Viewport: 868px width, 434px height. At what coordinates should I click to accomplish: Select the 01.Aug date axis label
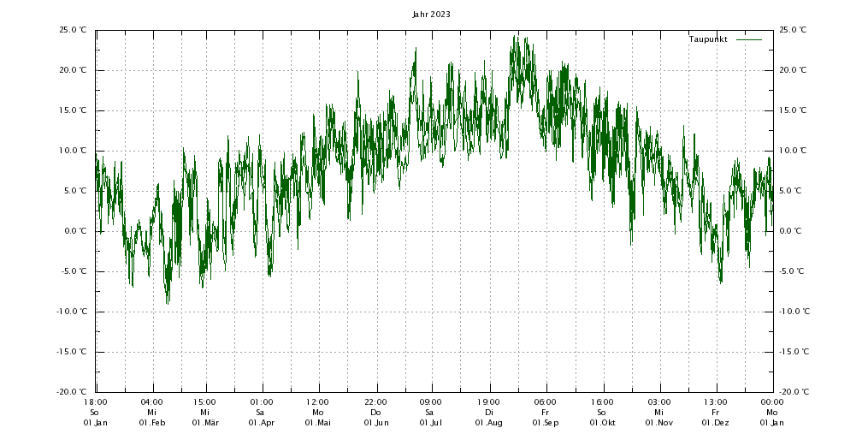(x=488, y=423)
